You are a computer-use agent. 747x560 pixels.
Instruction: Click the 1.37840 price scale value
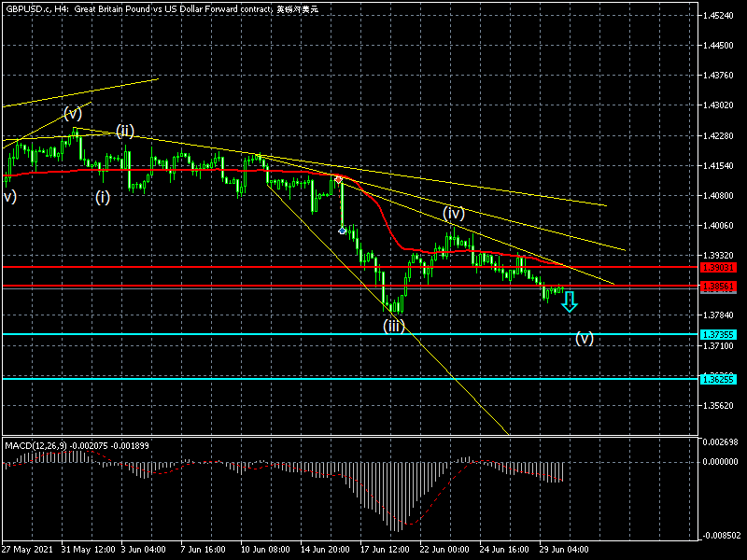pyautogui.click(x=718, y=315)
